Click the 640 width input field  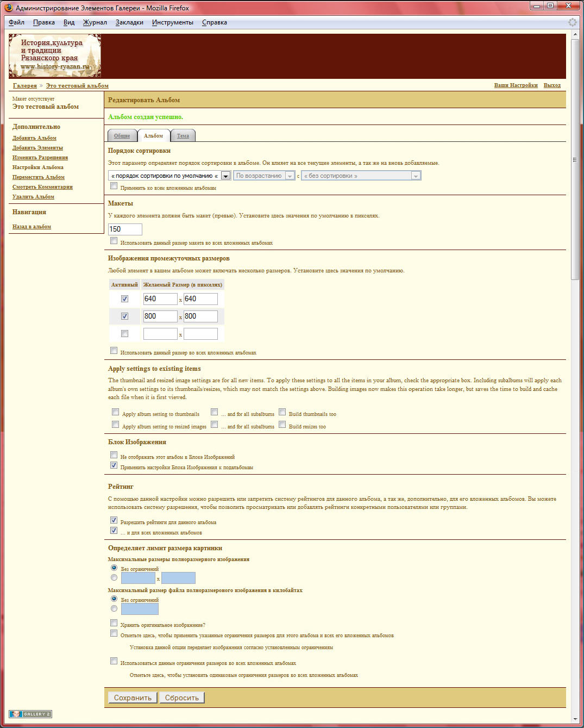click(x=160, y=299)
